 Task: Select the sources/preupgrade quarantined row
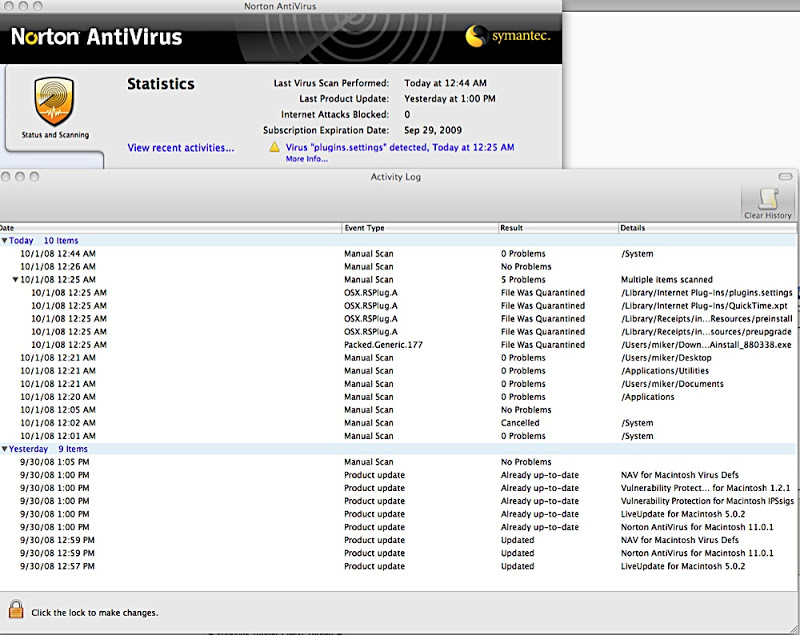pos(397,332)
